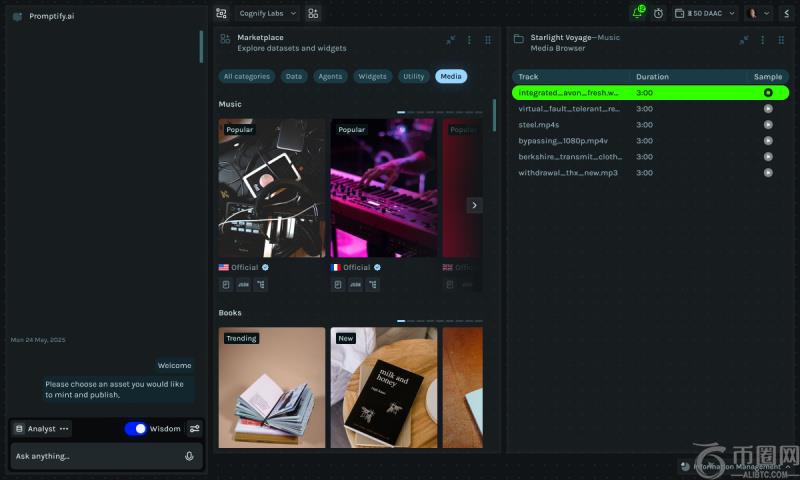Open chat settings sliders icon beside Wisdom
800x480 pixels.
[194, 429]
